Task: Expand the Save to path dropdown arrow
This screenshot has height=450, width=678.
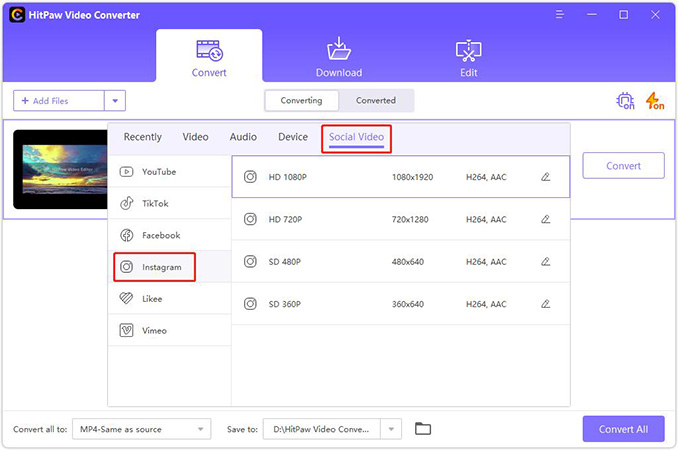Action: (391, 429)
